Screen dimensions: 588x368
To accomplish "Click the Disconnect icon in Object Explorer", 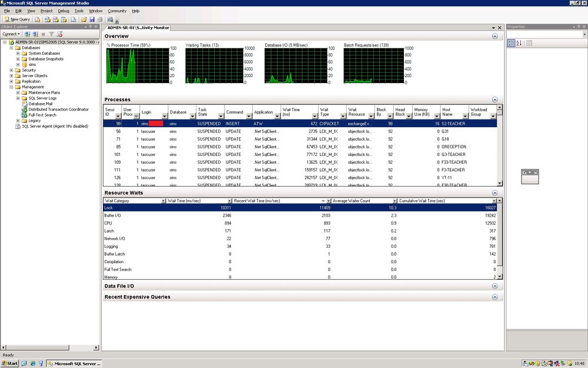I will point(35,34).
